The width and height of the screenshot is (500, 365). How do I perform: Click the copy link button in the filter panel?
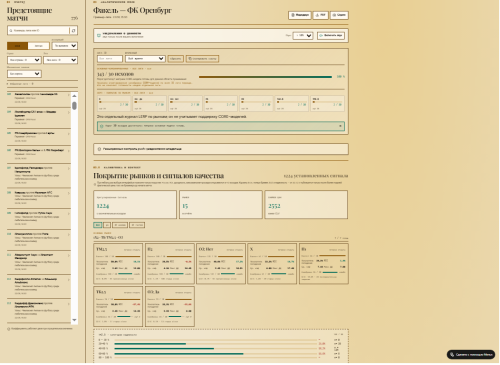pos(202,59)
